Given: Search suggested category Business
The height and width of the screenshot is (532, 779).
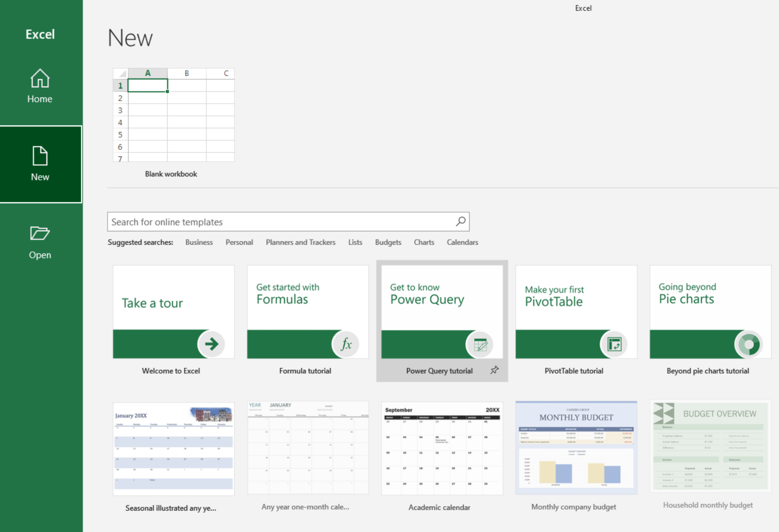Looking at the screenshot, I should tap(199, 242).
